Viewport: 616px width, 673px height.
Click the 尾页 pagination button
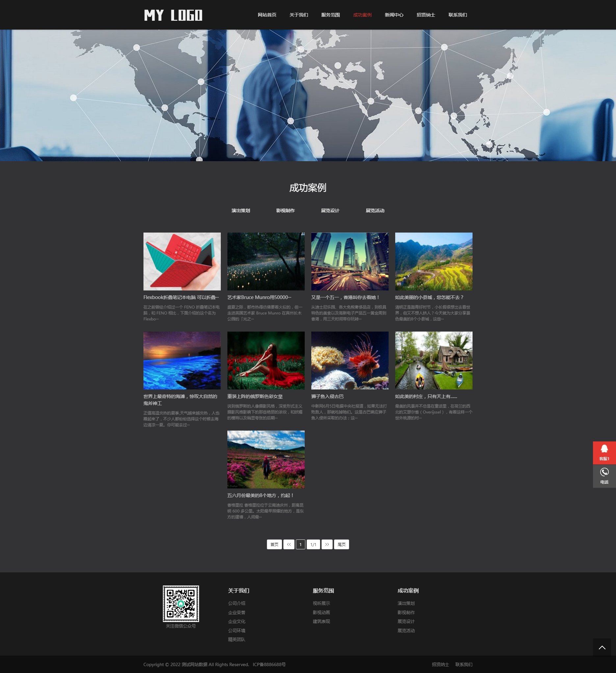(341, 544)
